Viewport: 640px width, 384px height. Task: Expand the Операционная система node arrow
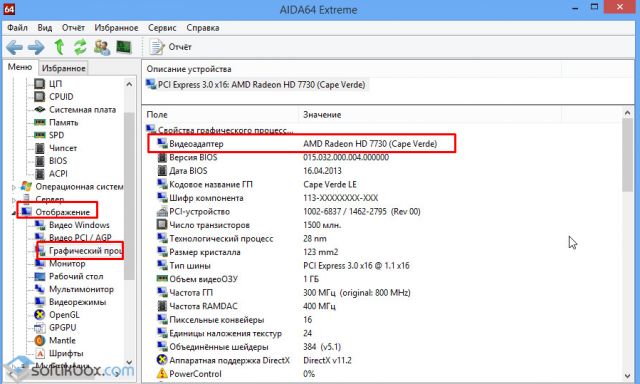[14, 187]
